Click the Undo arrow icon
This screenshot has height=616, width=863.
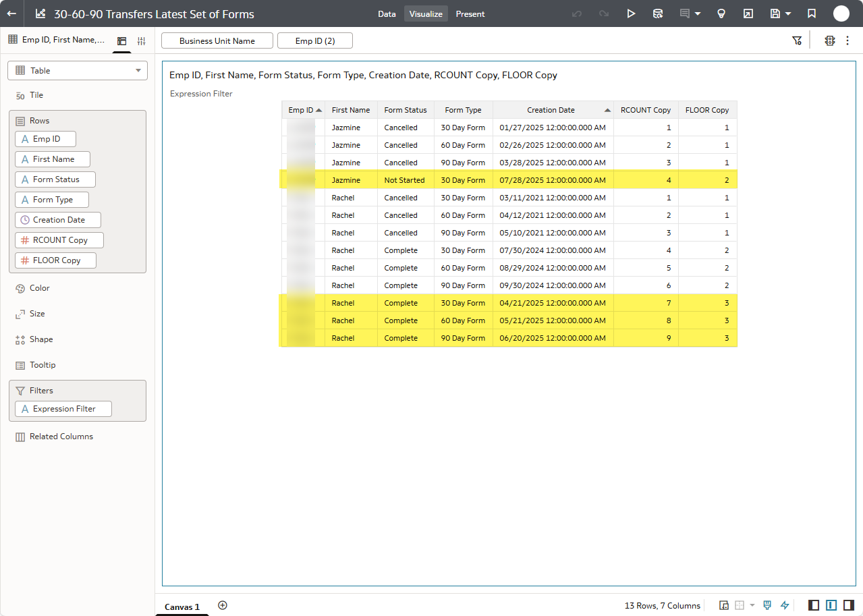tap(576, 13)
